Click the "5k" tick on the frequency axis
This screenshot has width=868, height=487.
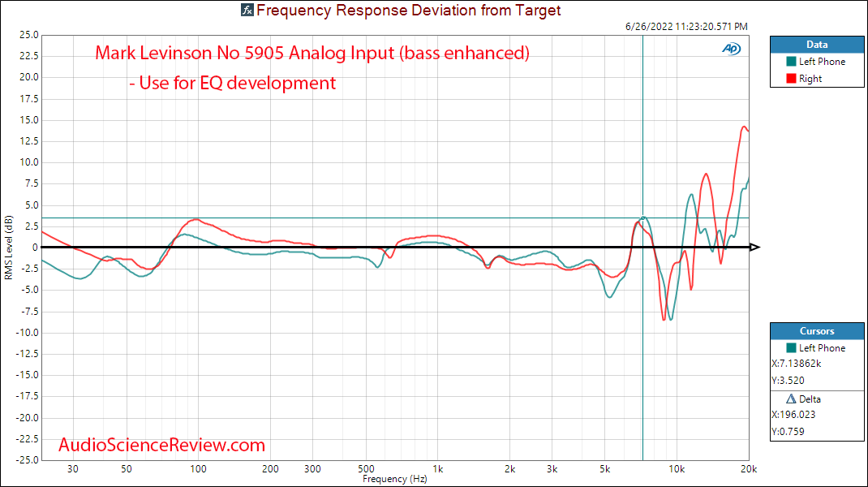[x=604, y=468]
